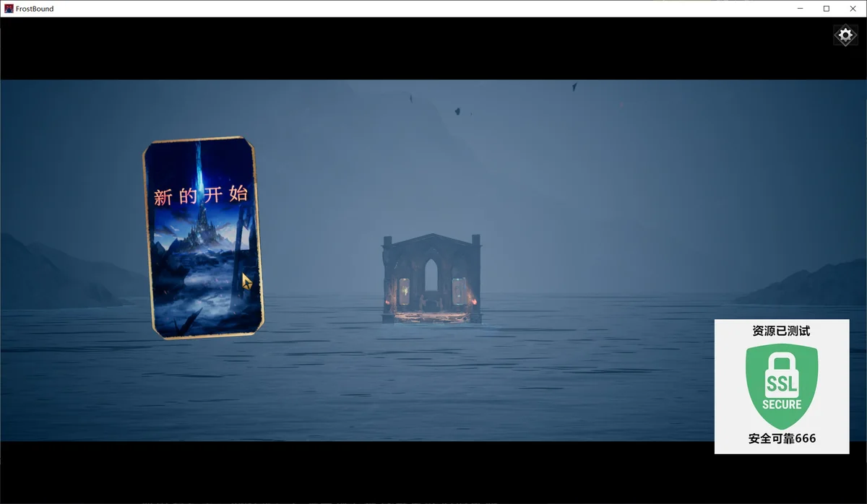Screen dimensions: 867x504
Task: Select the 新的开始 new game card
Action: click(x=203, y=237)
